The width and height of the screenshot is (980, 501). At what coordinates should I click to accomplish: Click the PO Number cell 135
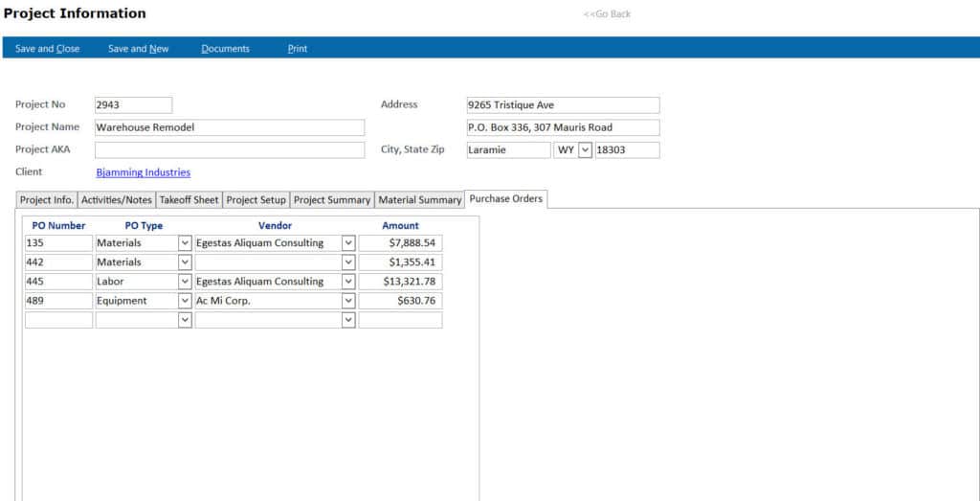tap(58, 242)
